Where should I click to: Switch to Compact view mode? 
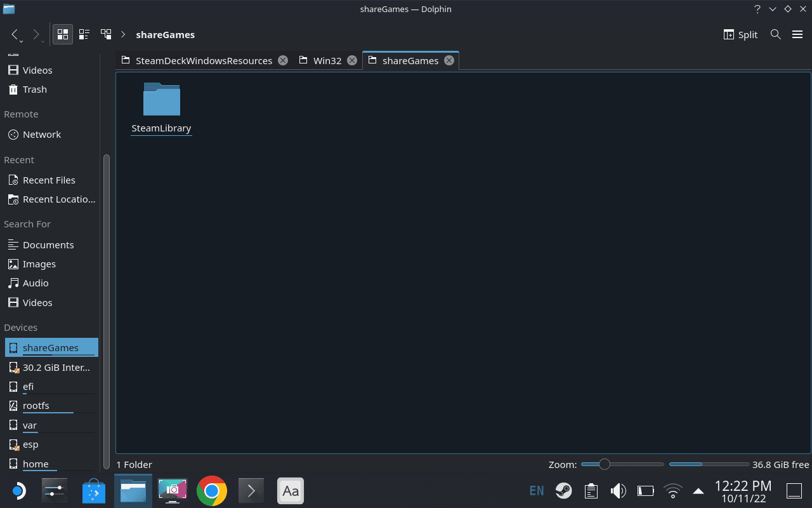(84, 34)
